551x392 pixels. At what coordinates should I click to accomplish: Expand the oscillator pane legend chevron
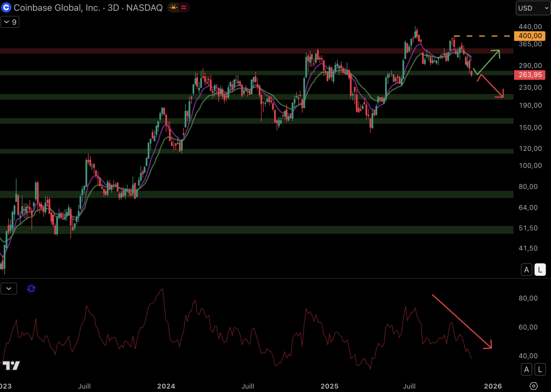coord(9,289)
